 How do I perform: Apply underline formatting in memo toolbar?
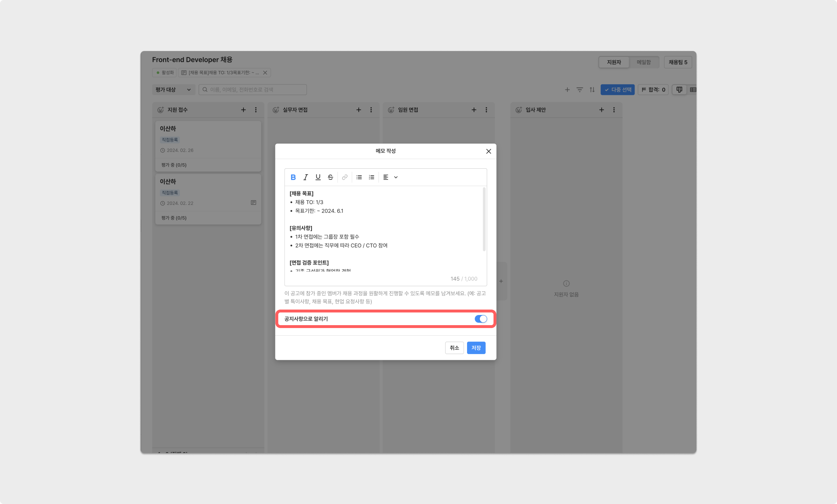point(318,177)
